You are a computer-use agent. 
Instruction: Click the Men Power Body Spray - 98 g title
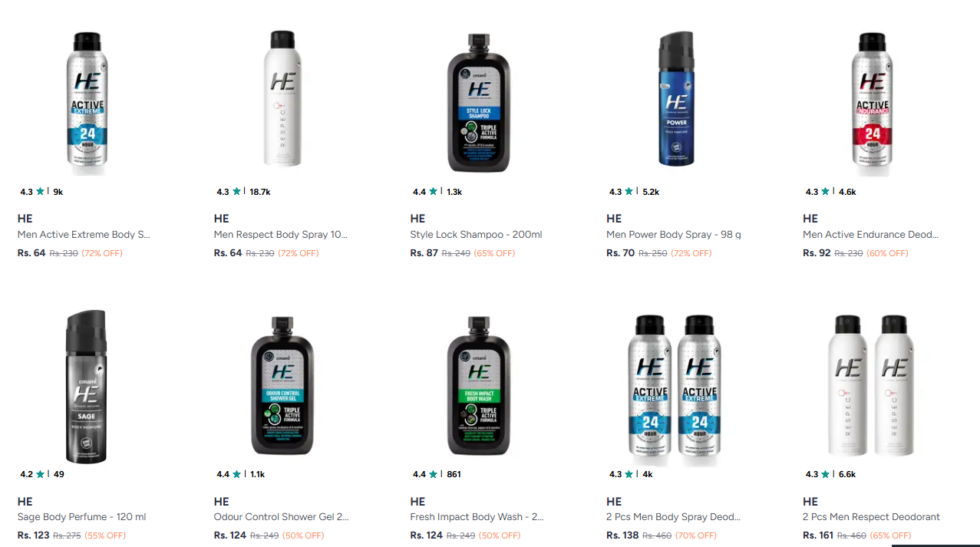674,235
